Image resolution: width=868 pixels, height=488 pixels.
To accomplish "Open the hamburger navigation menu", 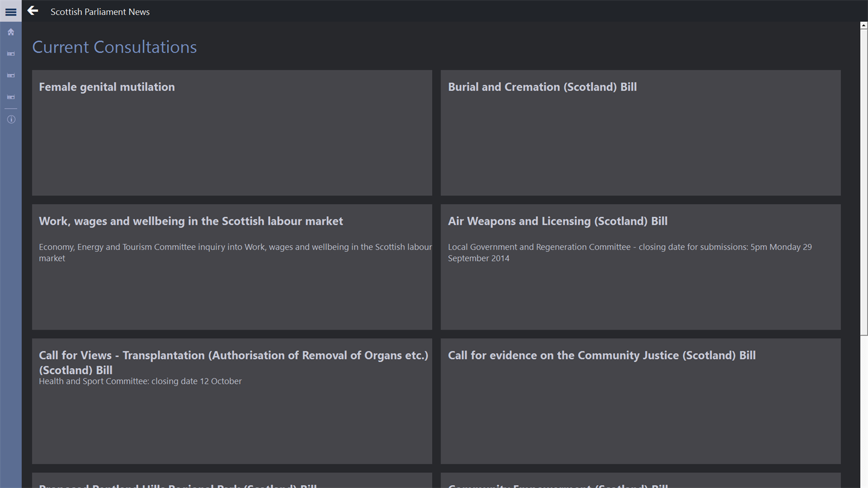I will point(11,11).
